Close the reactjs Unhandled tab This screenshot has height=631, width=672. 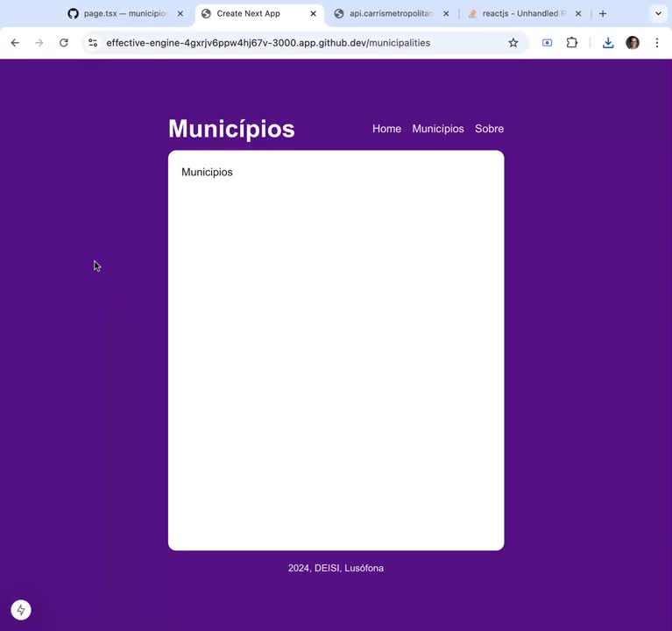tap(578, 14)
